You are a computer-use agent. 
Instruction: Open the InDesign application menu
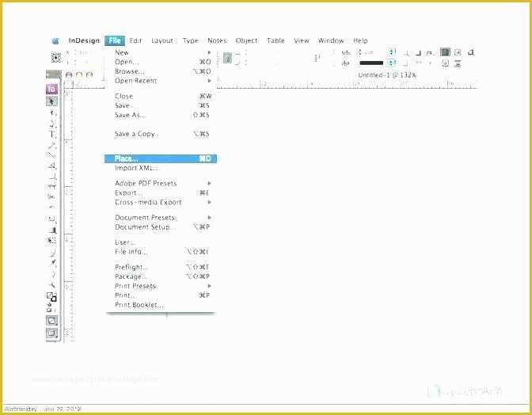coord(84,40)
